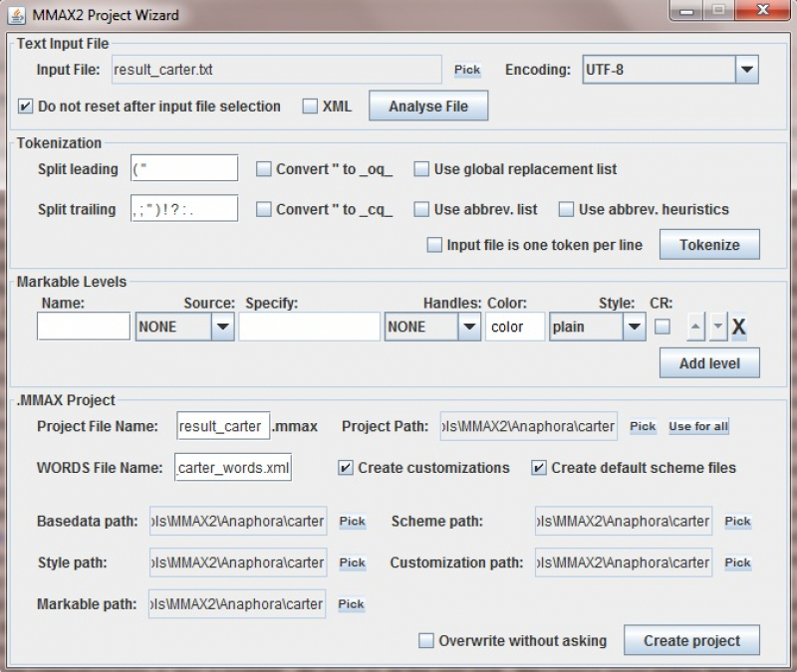Remove markable level with X icon
Image resolution: width=797 pixels, height=672 pixels.
[739, 327]
